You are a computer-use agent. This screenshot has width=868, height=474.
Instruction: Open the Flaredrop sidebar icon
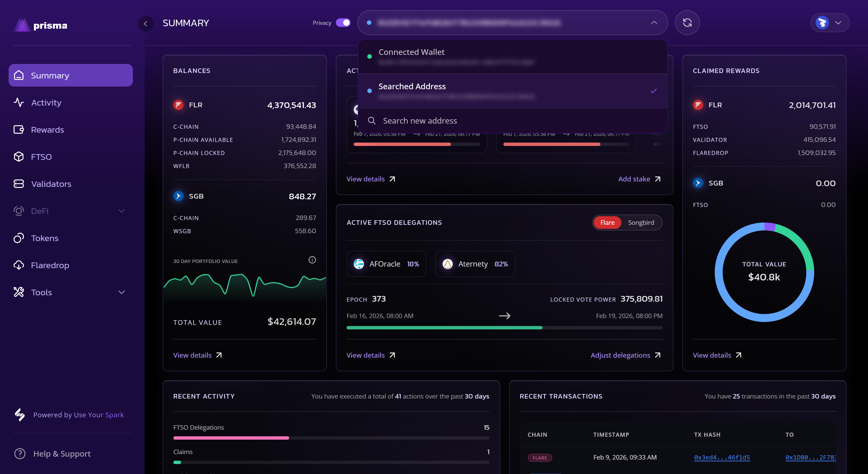tap(19, 265)
